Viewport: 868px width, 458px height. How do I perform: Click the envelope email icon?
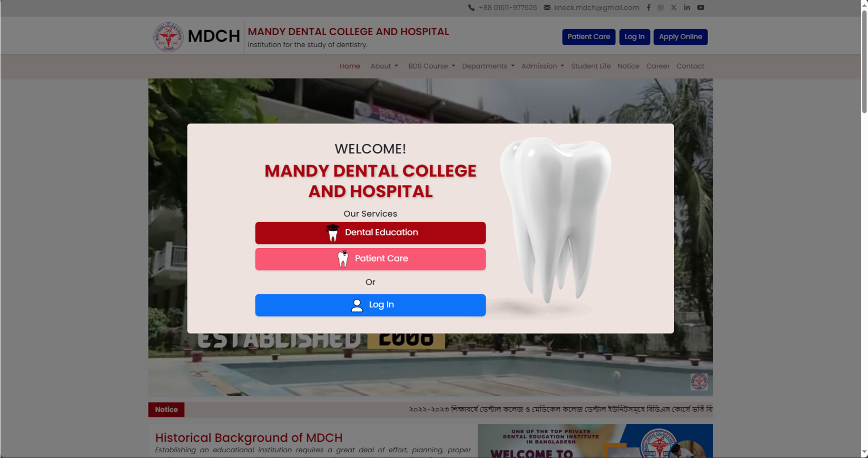point(547,8)
